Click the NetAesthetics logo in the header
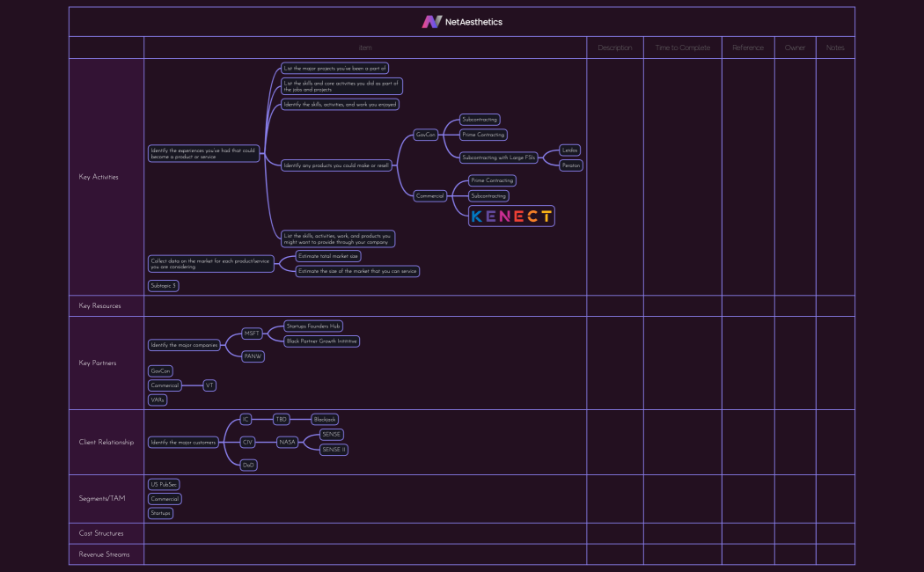 [x=462, y=22]
